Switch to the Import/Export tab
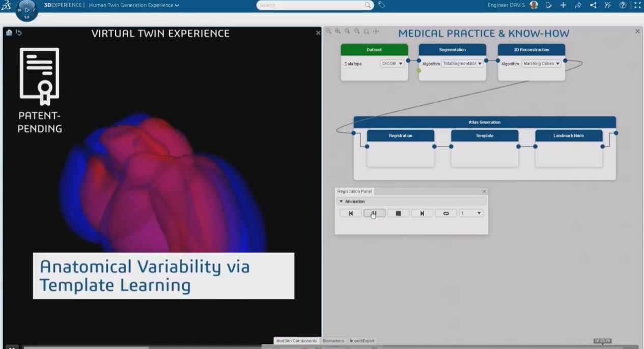The image size is (644, 349). pos(362,341)
